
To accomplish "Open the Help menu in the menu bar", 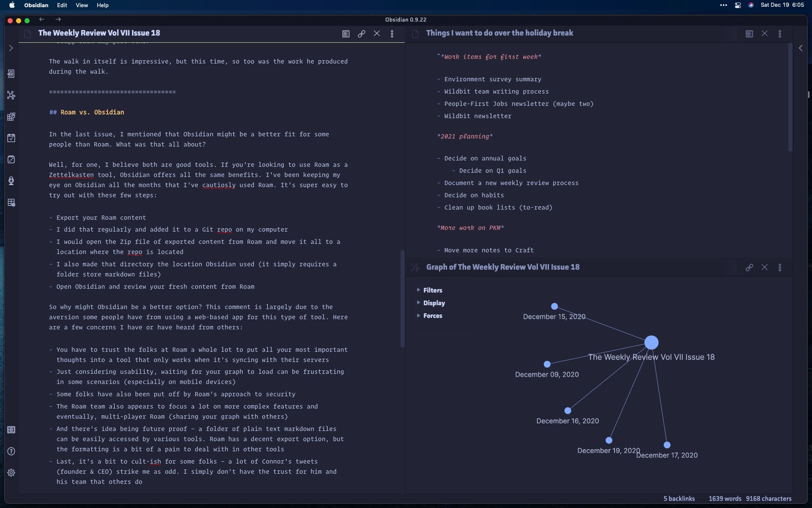I will (x=103, y=5).
